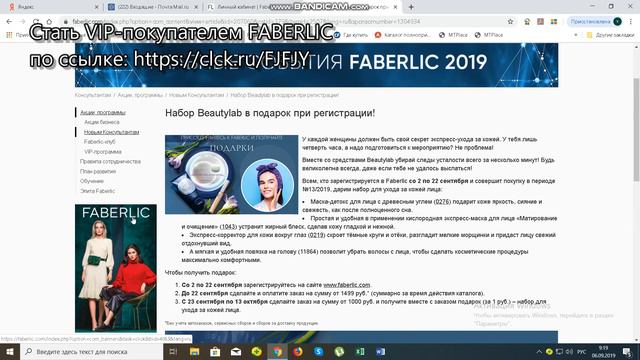Open Task View on taskbar
Screen dimensions: 640x360
[x=173, y=351]
